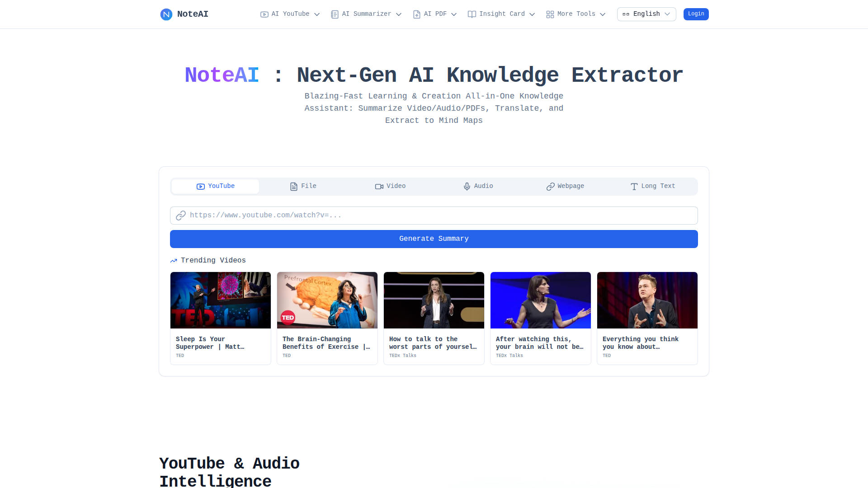Expand the AI Summarizer chevron
Image resolution: width=868 pixels, height=488 pixels.
(399, 14)
